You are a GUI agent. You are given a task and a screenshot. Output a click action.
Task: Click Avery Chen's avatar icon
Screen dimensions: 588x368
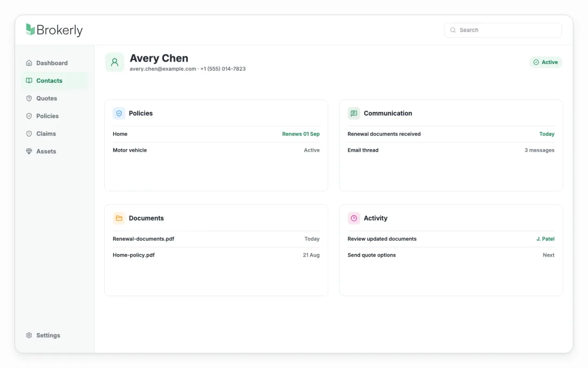(x=114, y=62)
